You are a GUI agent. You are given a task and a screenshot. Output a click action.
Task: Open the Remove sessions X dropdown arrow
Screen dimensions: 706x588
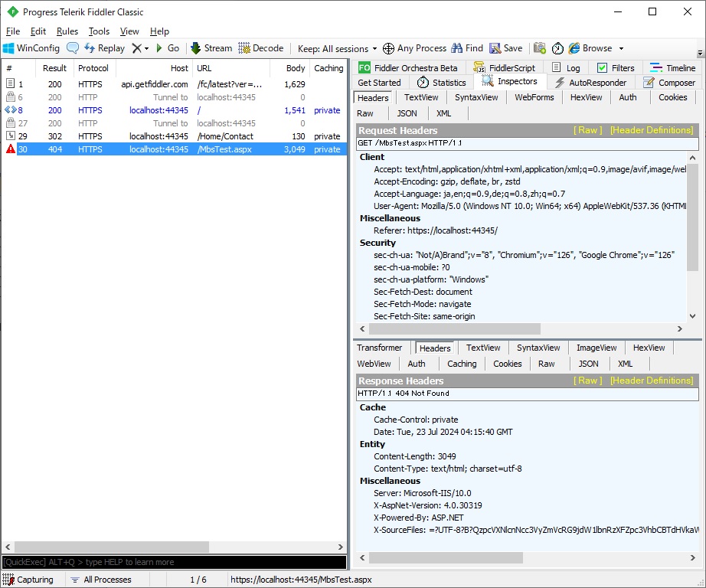coord(147,49)
